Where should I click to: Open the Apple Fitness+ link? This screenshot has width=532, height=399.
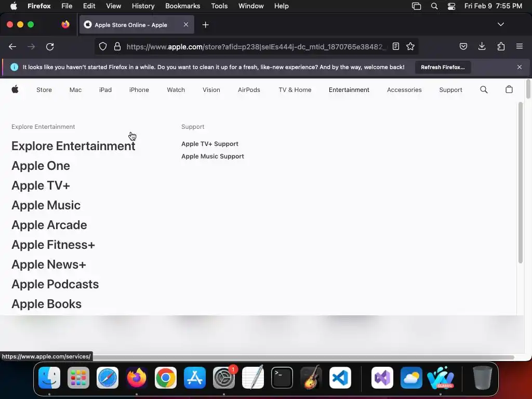54,244
